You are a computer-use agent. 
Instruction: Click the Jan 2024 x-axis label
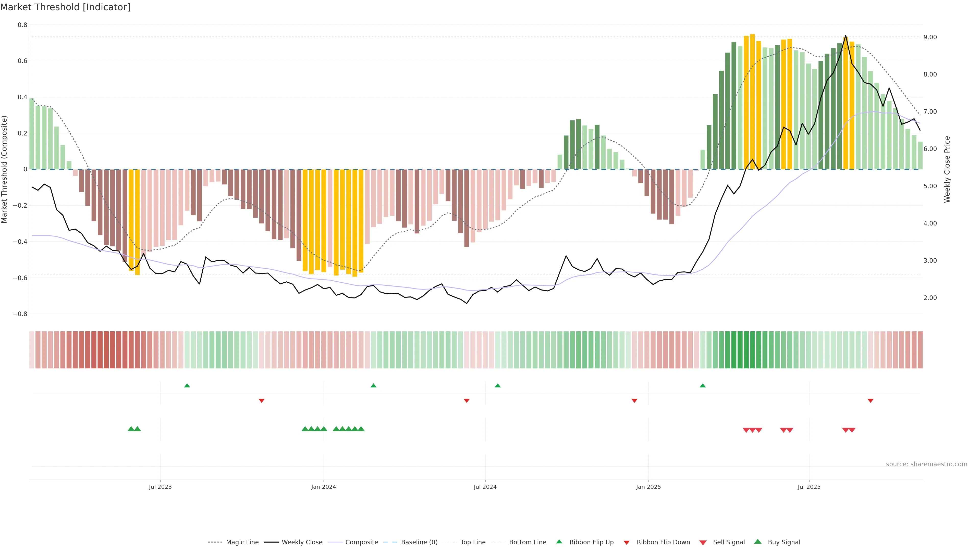[x=323, y=487]
